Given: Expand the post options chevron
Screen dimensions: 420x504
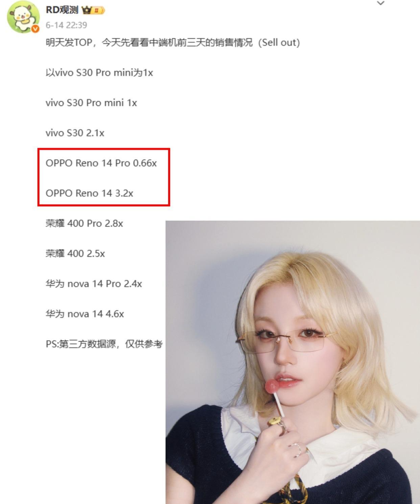Looking at the screenshot, I should pyautogui.click(x=381, y=3).
